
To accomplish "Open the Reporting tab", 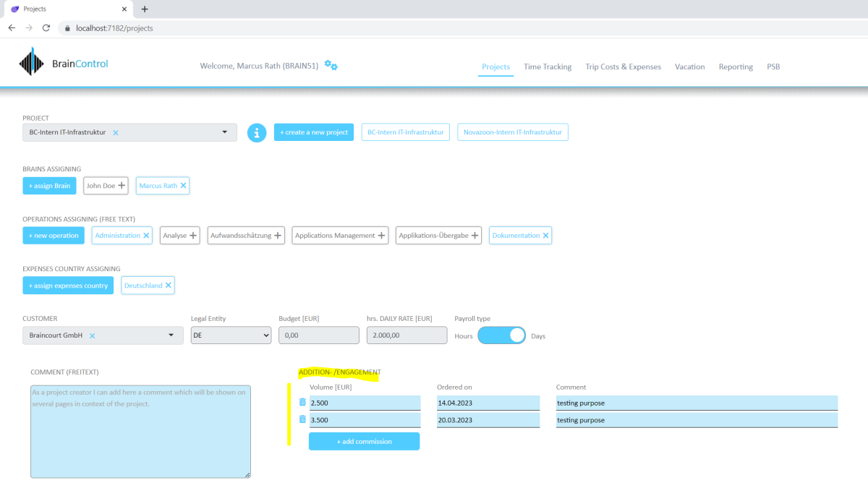I will pos(736,67).
